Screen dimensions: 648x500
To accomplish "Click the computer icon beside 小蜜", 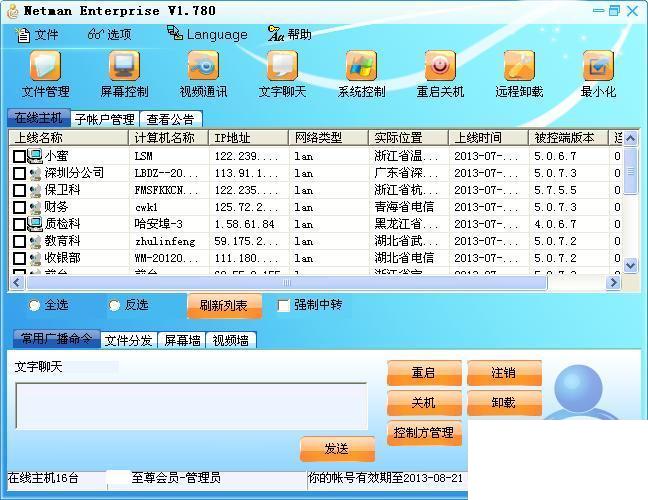I will (35, 156).
